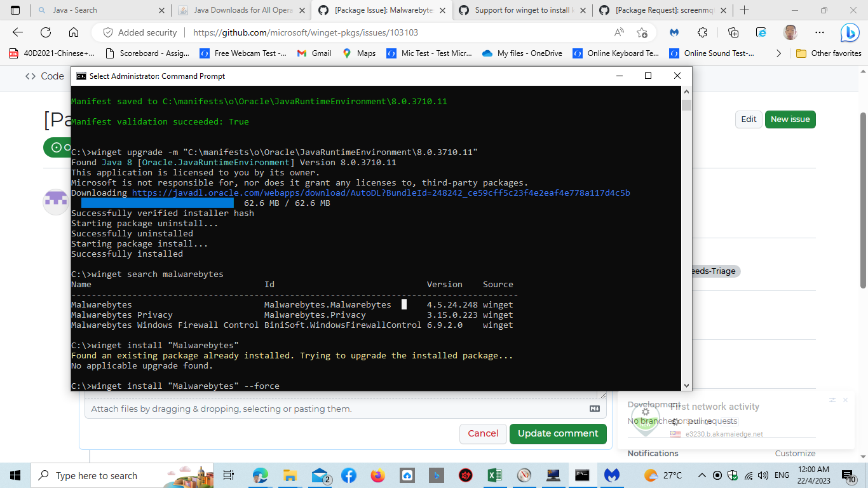Open Collections in Edge toolbar
Screen dimensions: 868x488
click(733, 32)
